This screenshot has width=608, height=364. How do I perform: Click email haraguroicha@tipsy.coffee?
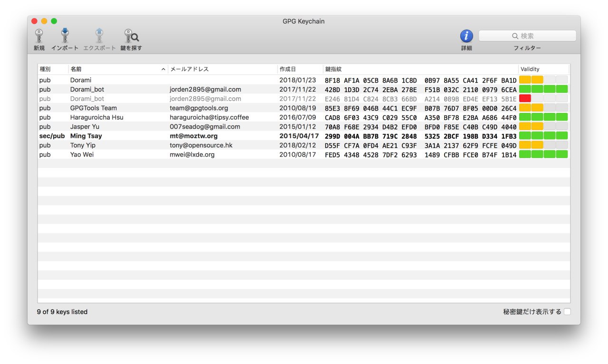(x=209, y=117)
